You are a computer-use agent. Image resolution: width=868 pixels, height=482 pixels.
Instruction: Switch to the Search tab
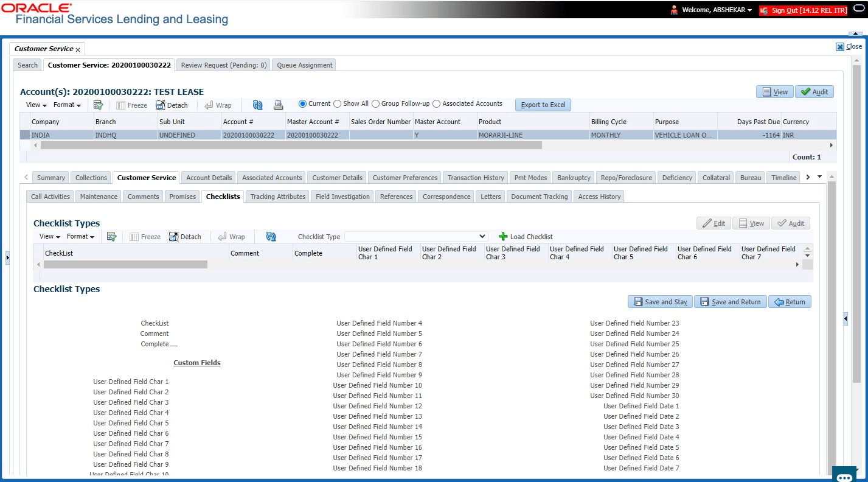pos(27,65)
